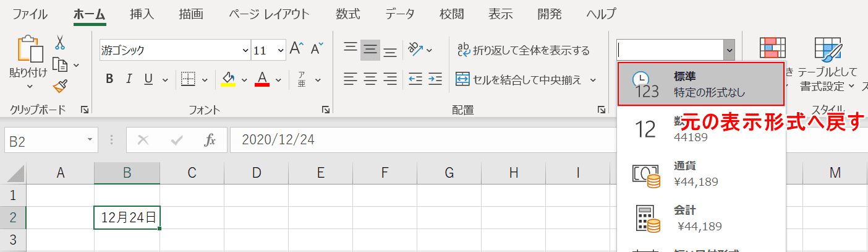
Task: Switch to the データ tab
Action: (x=400, y=14)
